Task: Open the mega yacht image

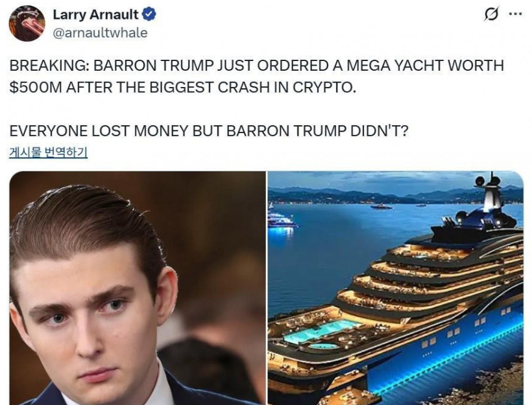Action: 396,288
